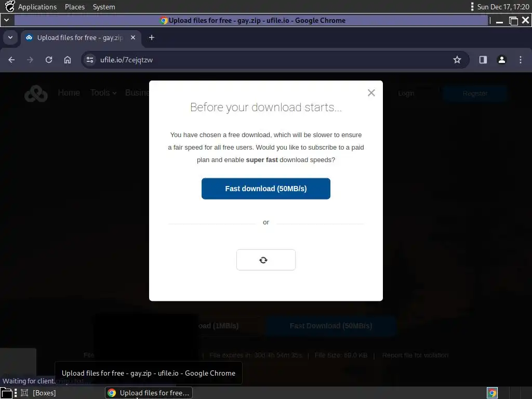
Task: Click the address bar showing ufile.io/7cejqtzw
Action: coord(275,60)
